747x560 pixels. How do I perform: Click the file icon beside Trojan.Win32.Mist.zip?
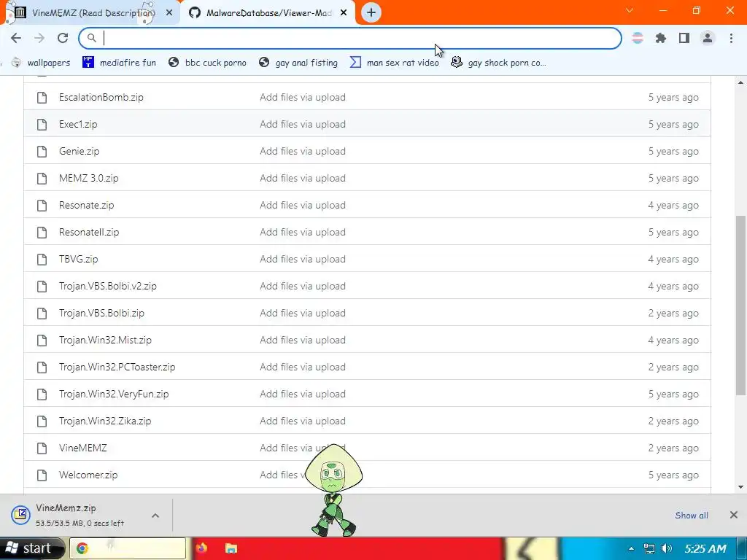[x=42, y=341]
